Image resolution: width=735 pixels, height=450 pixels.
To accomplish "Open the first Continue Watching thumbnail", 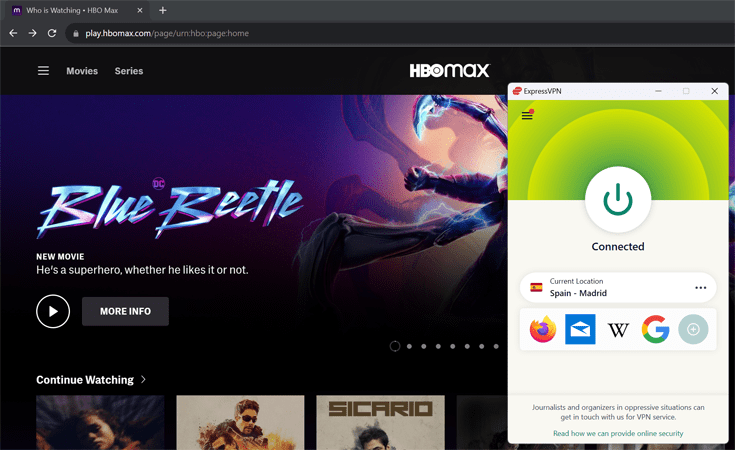I will point(100,422).
